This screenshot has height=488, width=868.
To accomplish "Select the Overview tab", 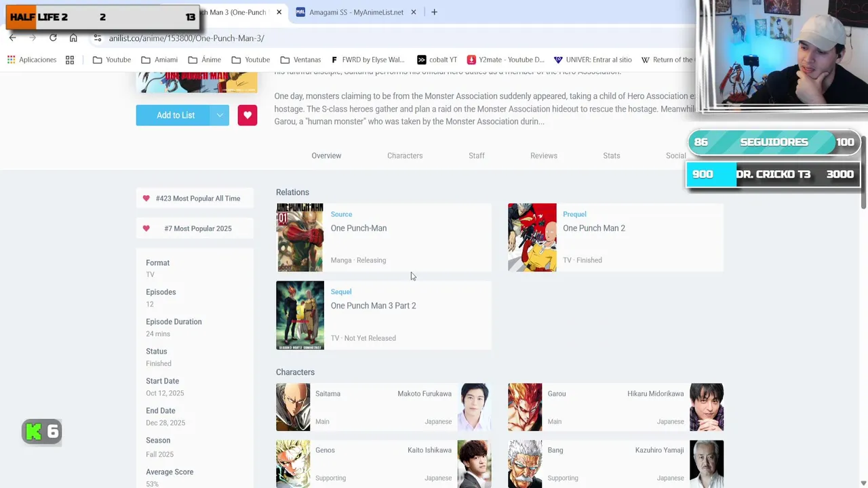I will [326, 156].
